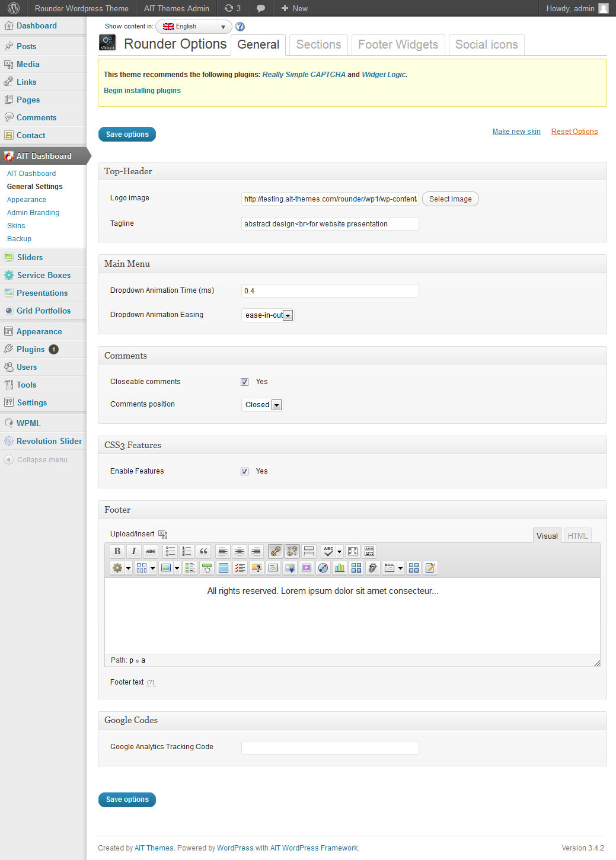Open Backup submenu item
The height and width of the screenshot is (860, 616).
click(x=19, y=239)
